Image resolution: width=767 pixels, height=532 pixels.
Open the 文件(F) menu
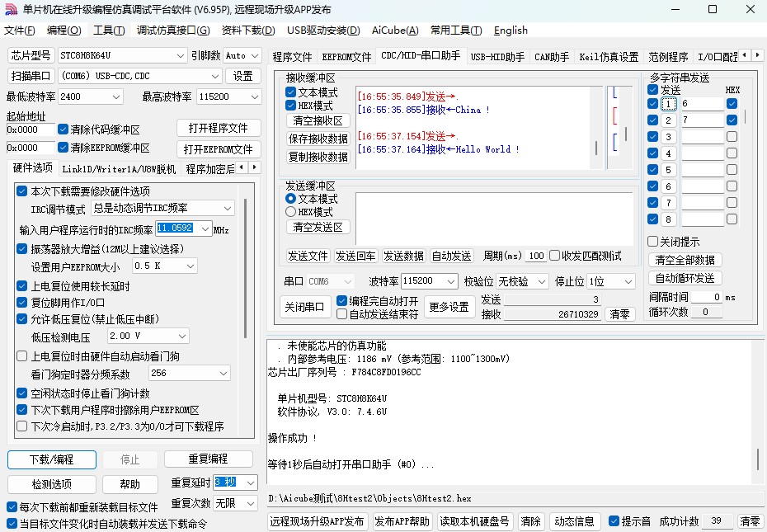[20, 31]
